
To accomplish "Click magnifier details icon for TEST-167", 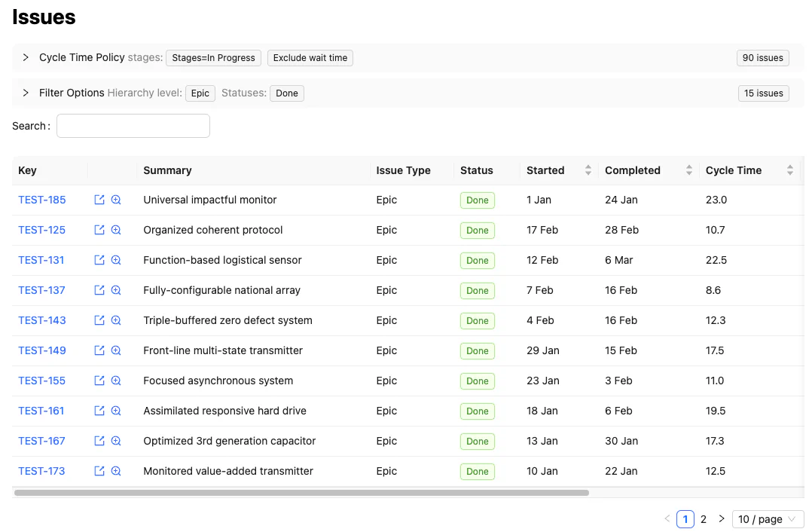I will [x=116, y=441].
